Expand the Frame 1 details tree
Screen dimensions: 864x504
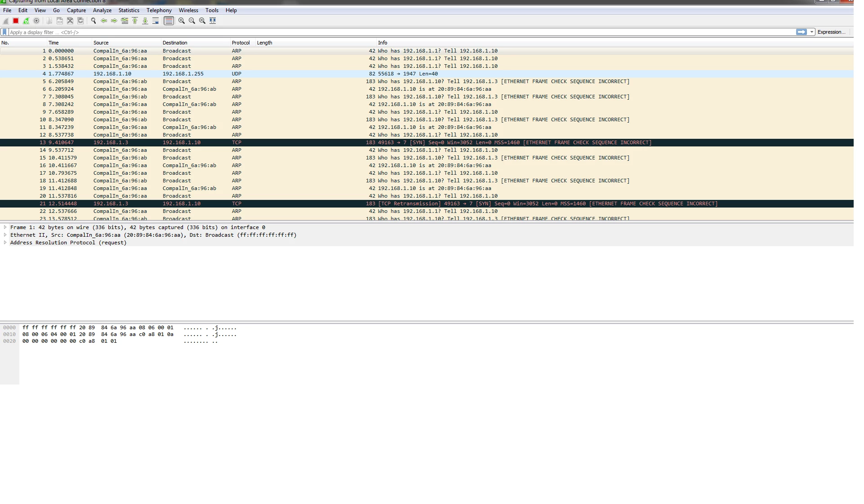coord(5,227)
